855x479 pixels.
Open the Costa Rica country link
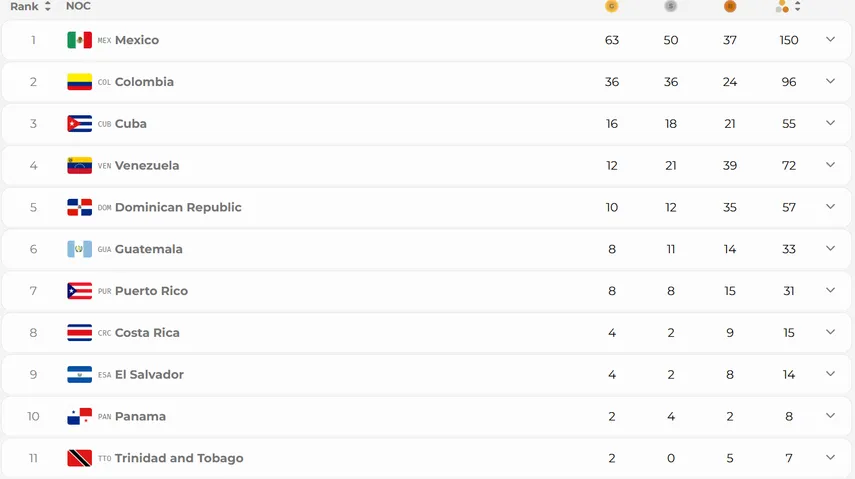[x=147, y=333]
